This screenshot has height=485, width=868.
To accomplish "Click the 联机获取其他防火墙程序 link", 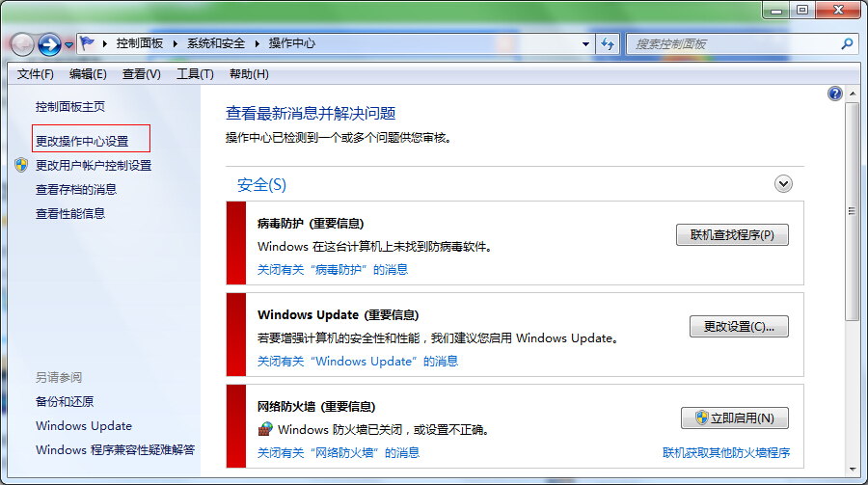I will click(x=725, y=453).
